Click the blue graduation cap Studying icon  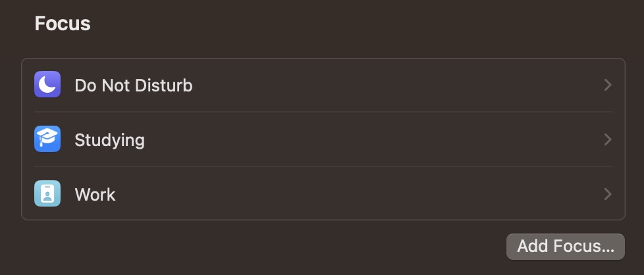pos(47,139)
